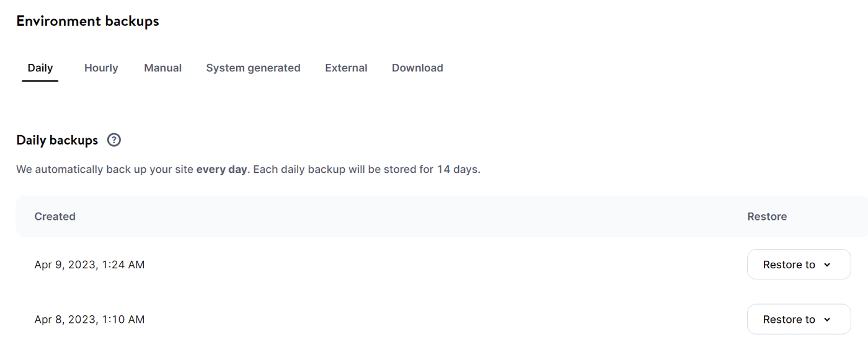Switch to the Download tab

pyautogui.click(x=417, y=68)
